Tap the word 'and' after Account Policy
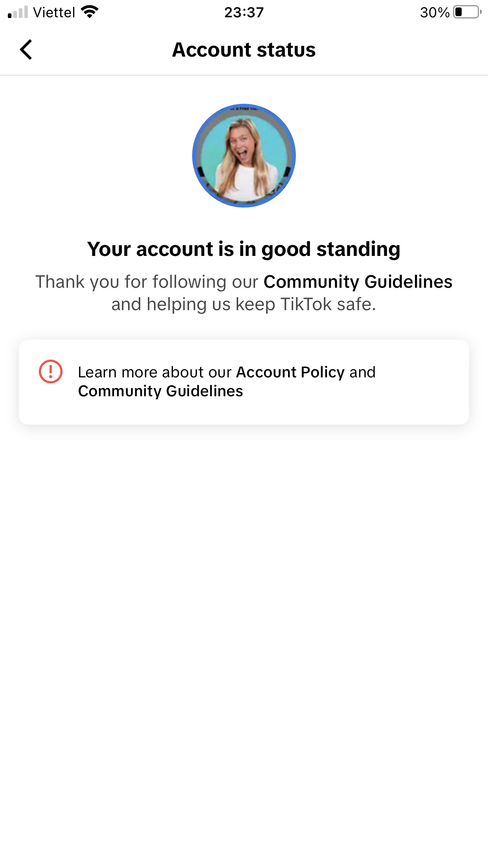488x868 pixels. point(363,372)
